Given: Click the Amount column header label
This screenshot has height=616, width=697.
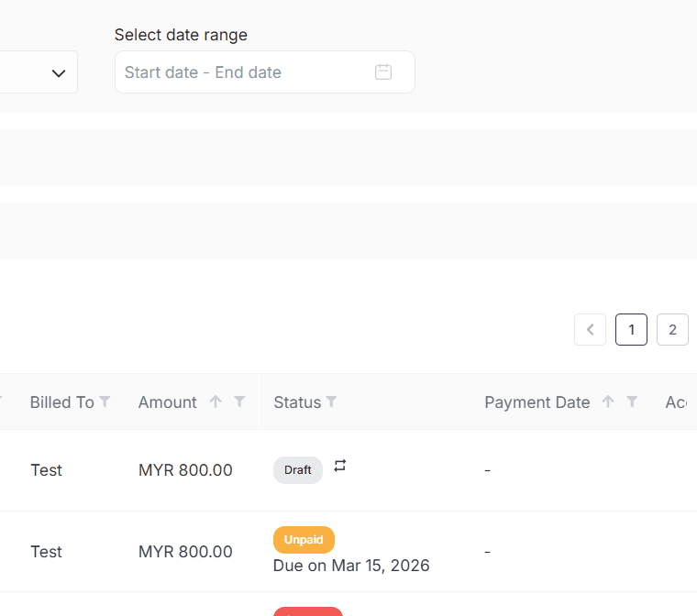Looking at the screenshot, I should click(167, 402).
